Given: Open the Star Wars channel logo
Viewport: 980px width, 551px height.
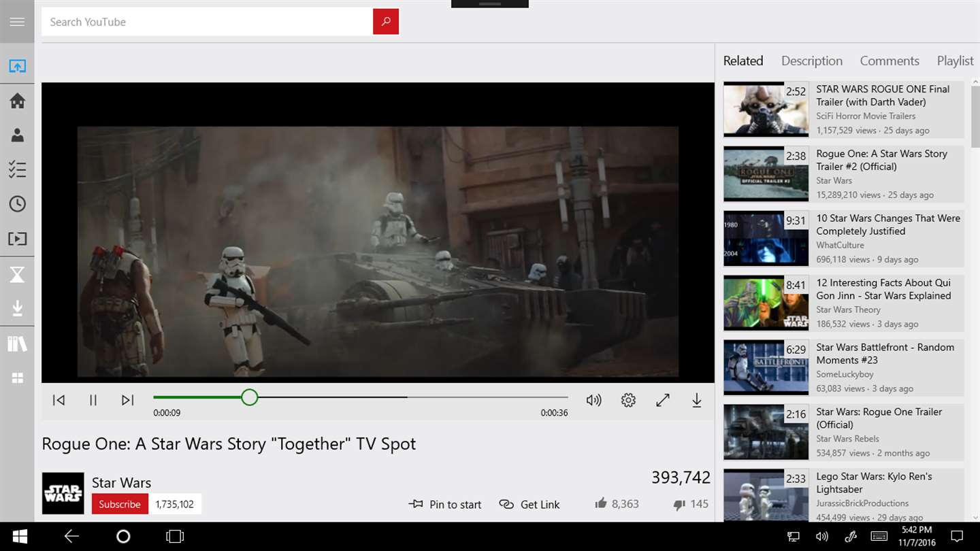Looking at the screenshot, I should [63, 493].
